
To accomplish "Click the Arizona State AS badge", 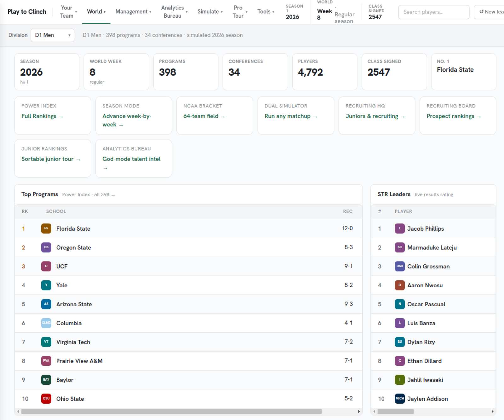I will coord(46,304).
